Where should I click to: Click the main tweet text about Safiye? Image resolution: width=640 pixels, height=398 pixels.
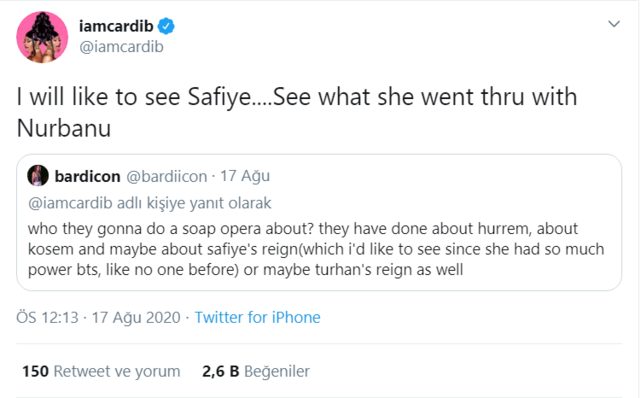coord(297,112)
